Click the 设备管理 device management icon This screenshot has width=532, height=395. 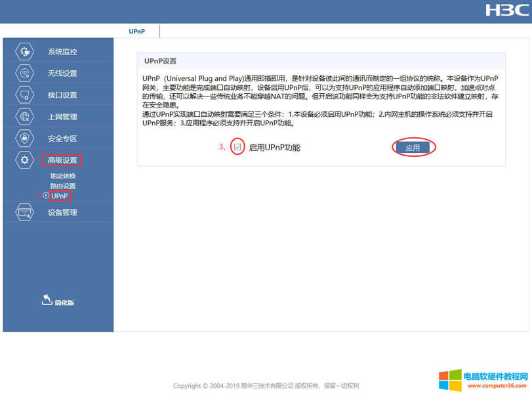pyautogui.click(x=25, y=213)
